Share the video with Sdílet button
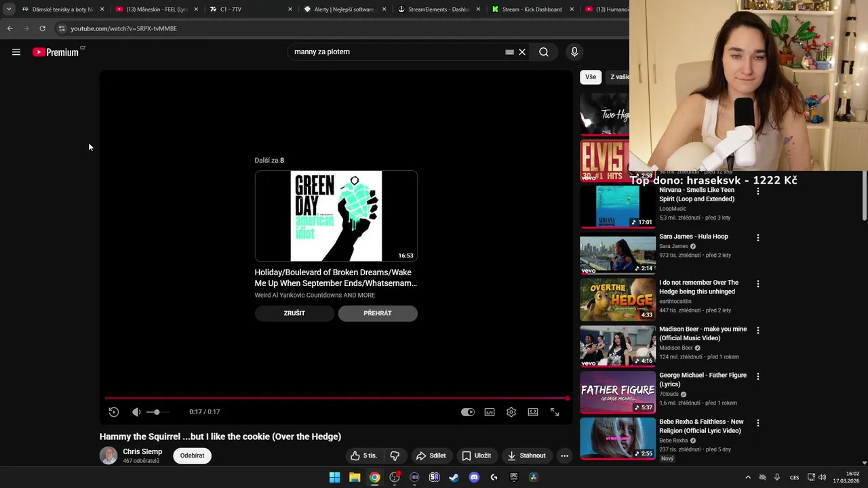Image resolution: width=868 pixels, height=488 pixels. coord(431,455)
